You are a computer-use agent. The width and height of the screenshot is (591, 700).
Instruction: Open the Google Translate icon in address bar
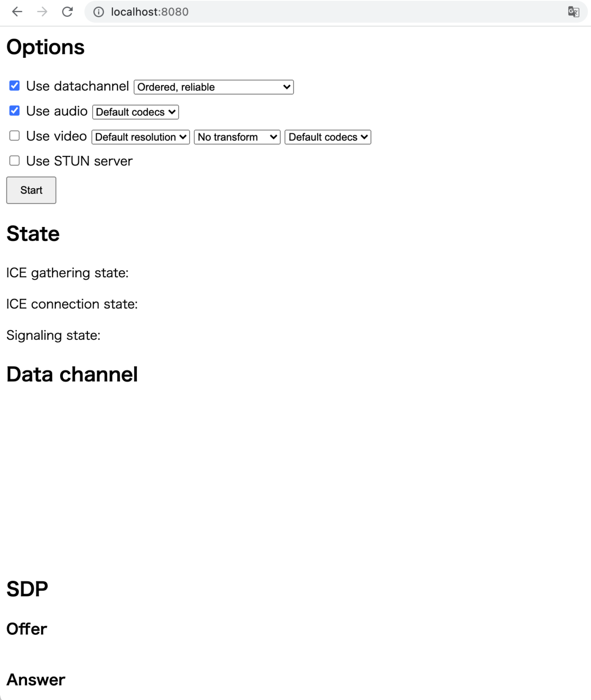coord(573,12)
